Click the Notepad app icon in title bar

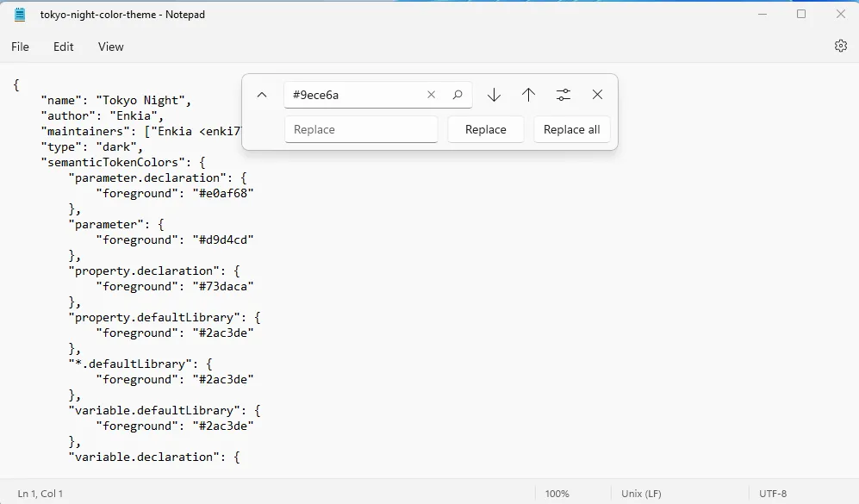click(20, 15)
